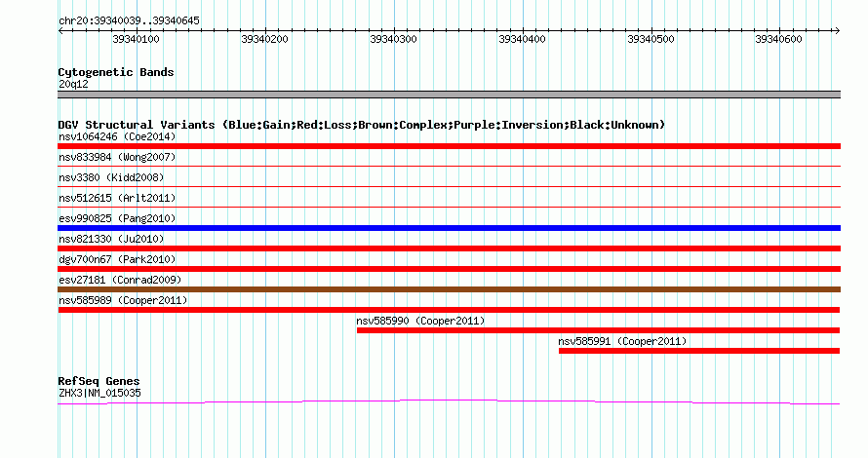Click the nsv3380 (Kidd2008) label

[x=111, y=177]
